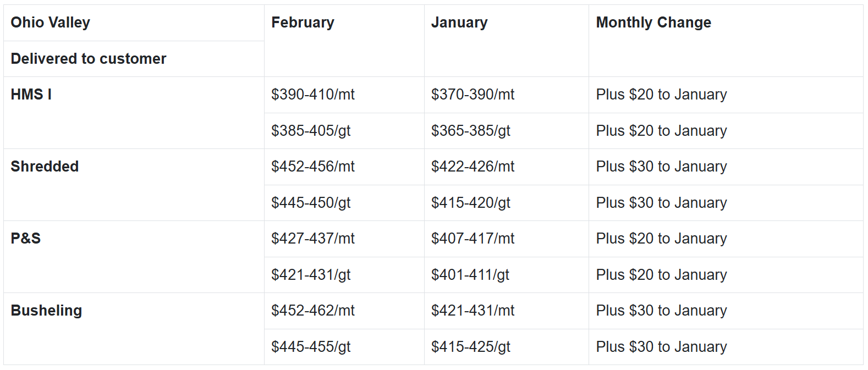The image size is (868, 370).
Task: Click the $390-410/mt February price
Action: click(312, 95)
